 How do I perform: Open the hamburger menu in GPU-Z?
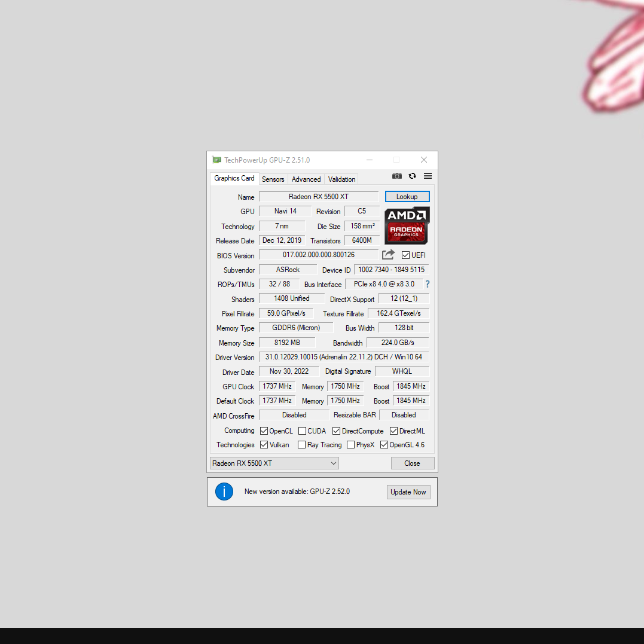click(x=428, y=176)
